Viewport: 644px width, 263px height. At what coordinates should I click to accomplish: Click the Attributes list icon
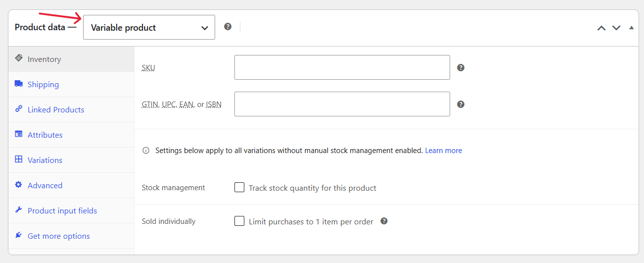pyautogui.click(x=19, y=134)
